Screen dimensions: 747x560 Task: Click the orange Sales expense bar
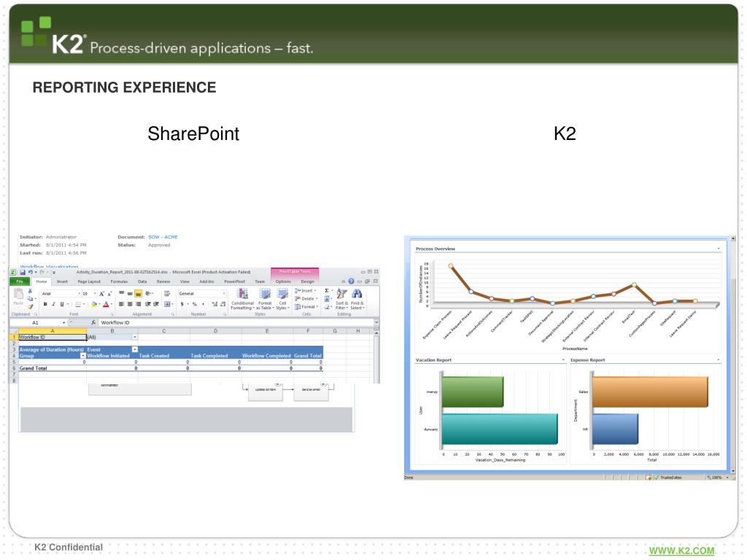click(650, 392)
